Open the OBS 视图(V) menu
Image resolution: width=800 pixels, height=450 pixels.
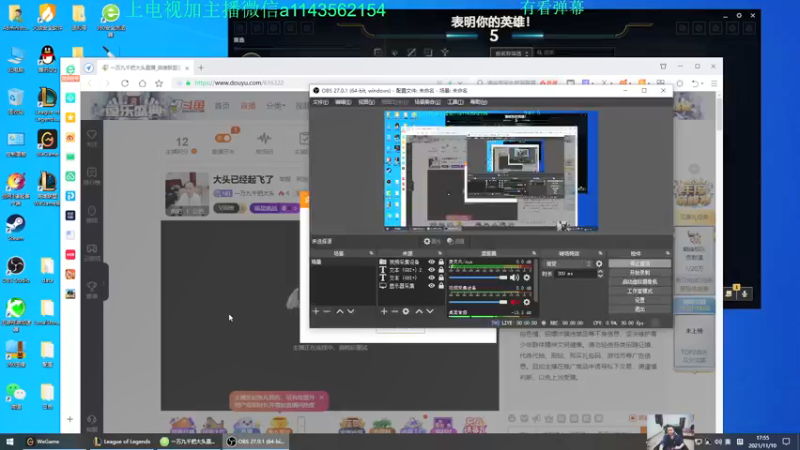point(366,102)
